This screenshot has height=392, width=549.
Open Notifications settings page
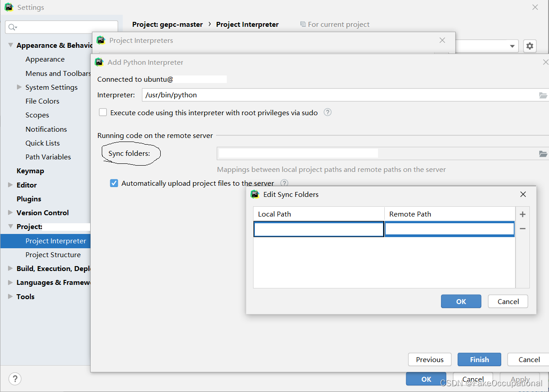click(46, 129)
